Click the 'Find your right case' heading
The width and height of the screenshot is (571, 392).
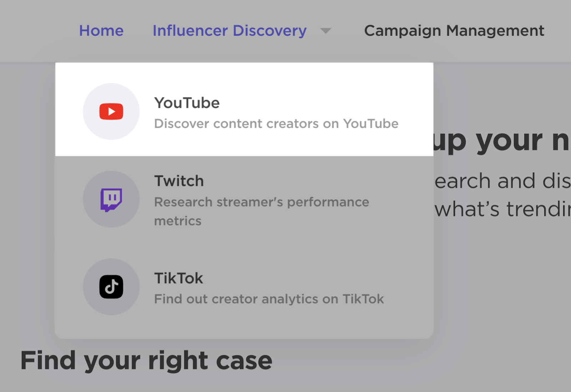point(146,360)
